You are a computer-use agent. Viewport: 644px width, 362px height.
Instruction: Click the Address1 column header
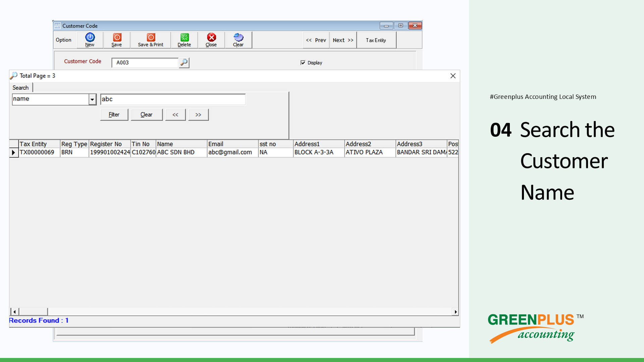(x=319, y=144)
